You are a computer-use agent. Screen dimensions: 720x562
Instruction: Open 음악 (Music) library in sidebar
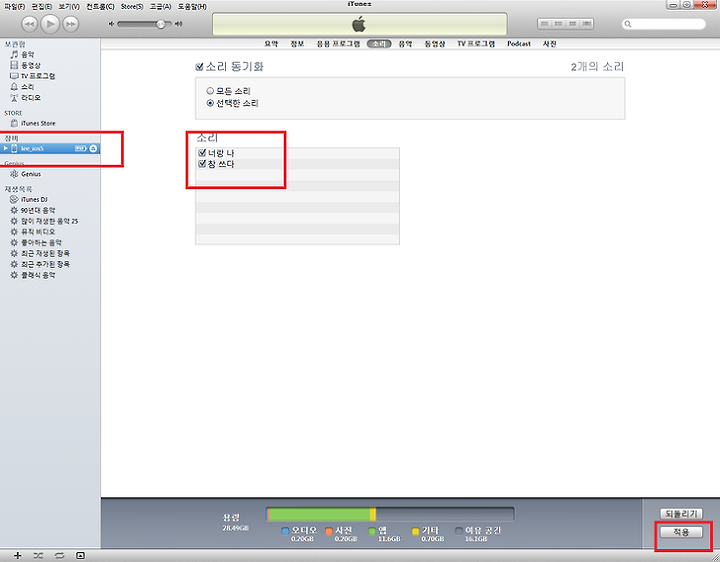click(28, 55)
